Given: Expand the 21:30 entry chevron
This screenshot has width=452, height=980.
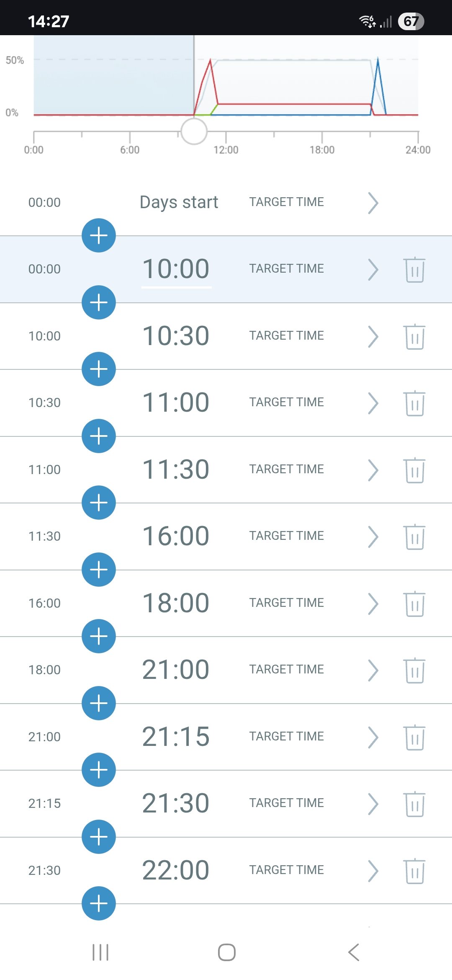Looking at the screenshot, I should point(373,804).
